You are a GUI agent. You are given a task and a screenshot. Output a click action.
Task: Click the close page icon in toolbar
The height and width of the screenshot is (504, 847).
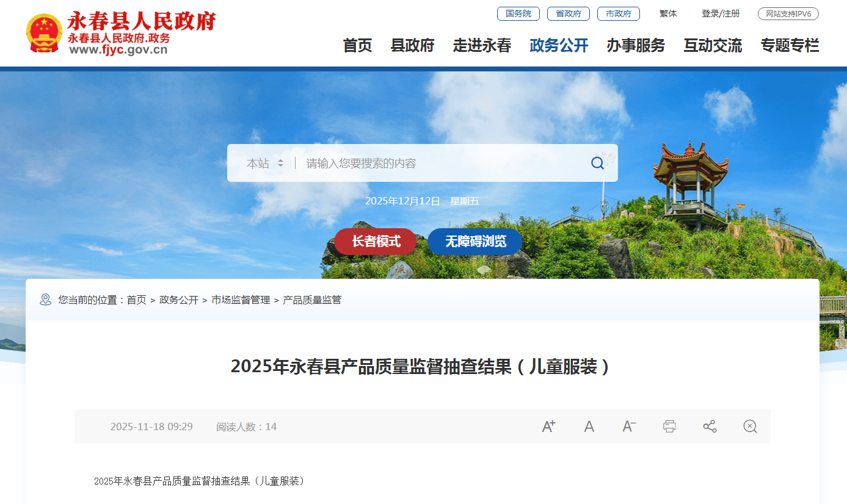point(750,427)
